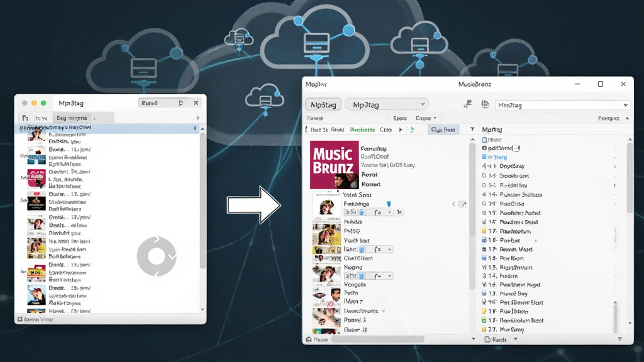This screenshot has width=644, height=362.
Task: Tick checkbox at bottom of left Mp3tag window
Action: pyautogui.click(x=19, y=319)
